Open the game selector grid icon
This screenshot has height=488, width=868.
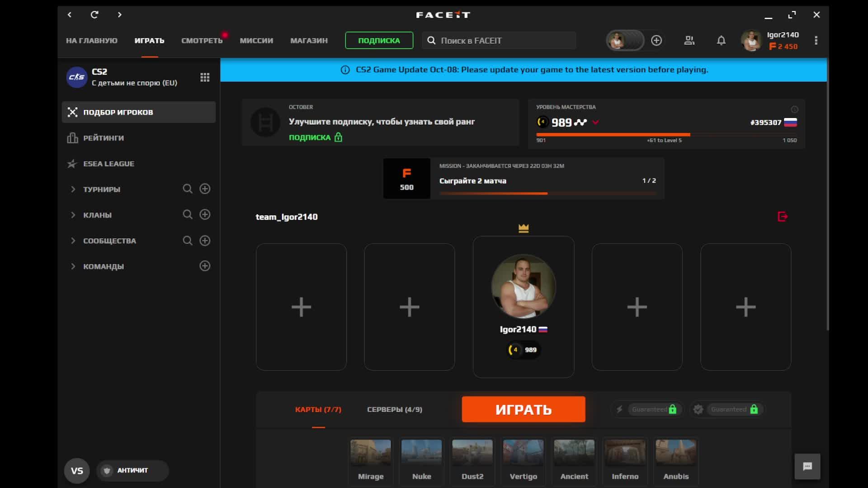tap(205, 77)
